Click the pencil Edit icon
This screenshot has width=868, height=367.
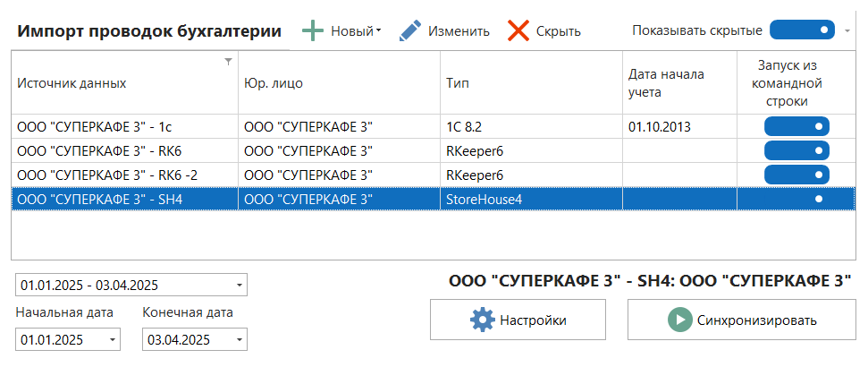coord(410,31)
